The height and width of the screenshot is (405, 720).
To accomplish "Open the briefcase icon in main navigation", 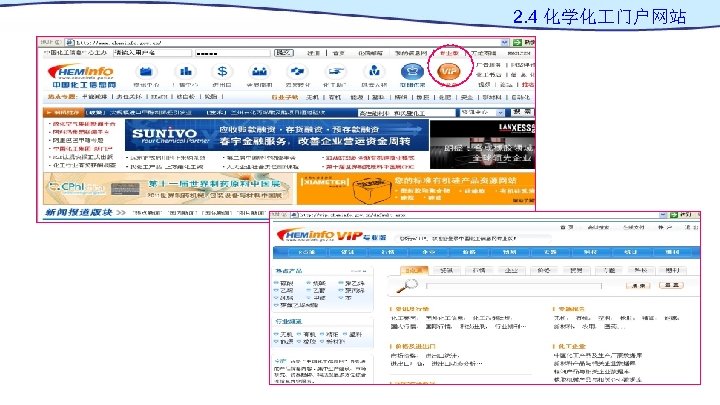I will pyautogui.click(x=146, y=72).
